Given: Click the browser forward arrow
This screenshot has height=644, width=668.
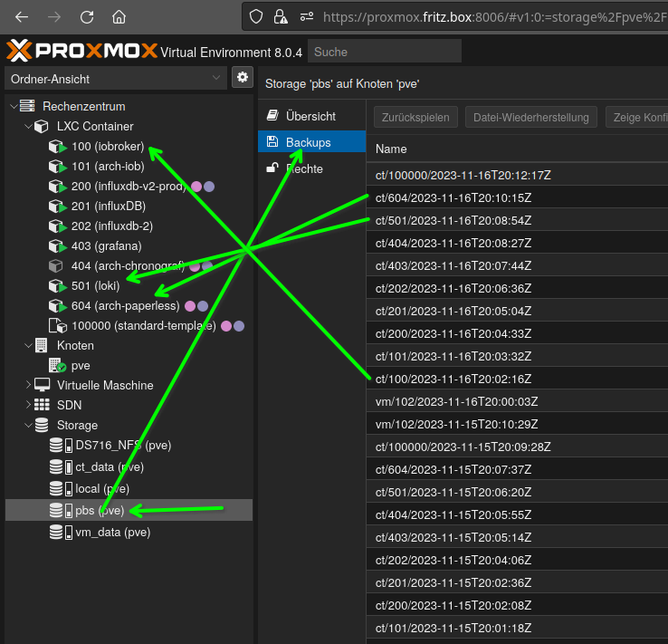Looking at the screenshot, I should tap(54, 17).
